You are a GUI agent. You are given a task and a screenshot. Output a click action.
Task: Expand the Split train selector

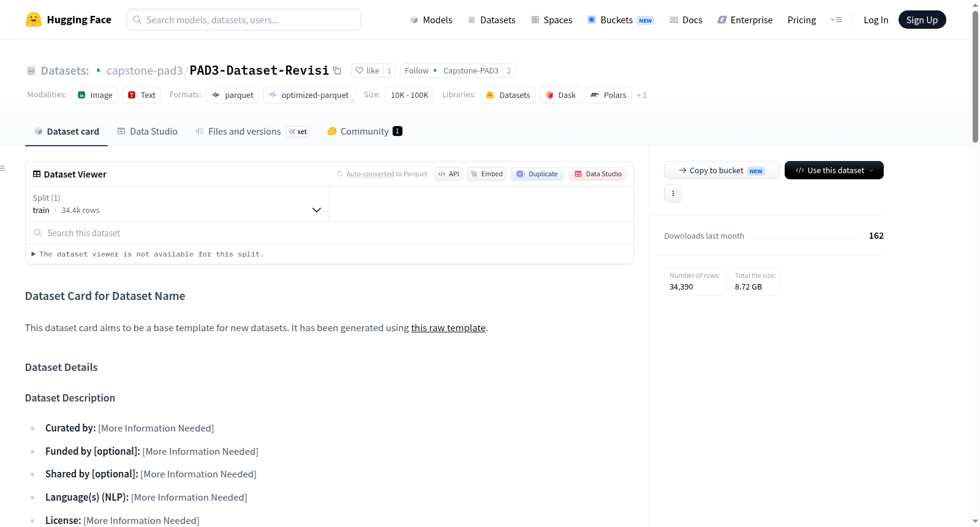click(178, 204)
